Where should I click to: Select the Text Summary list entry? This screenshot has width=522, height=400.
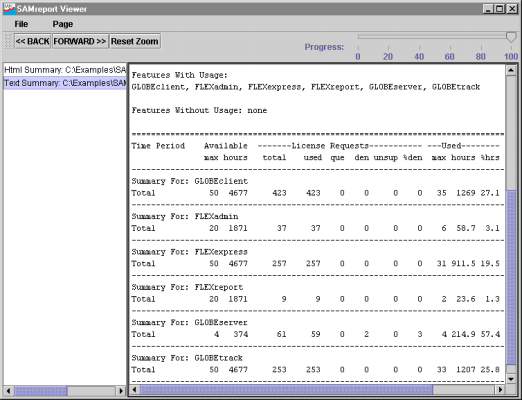[65, 83]
